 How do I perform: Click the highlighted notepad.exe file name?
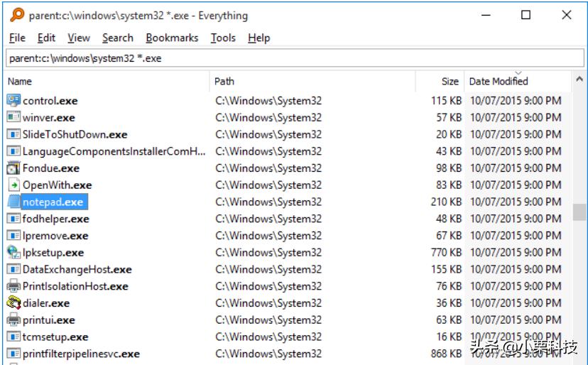point(54,202)
